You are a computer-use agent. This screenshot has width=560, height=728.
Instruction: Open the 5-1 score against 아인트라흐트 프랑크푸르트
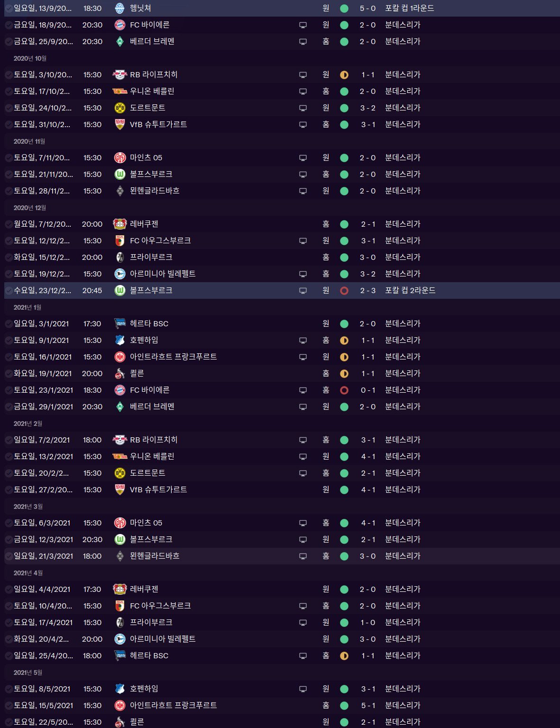click(x=368, y=705)
